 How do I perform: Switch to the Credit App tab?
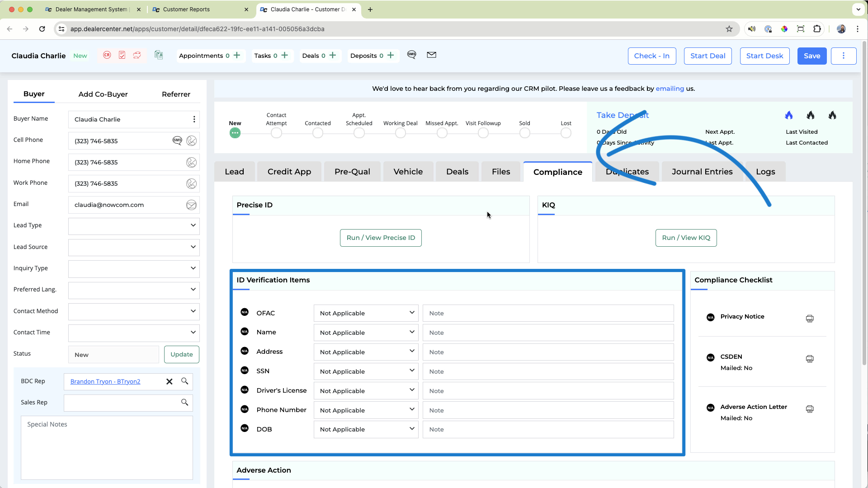tap(289, 172)
